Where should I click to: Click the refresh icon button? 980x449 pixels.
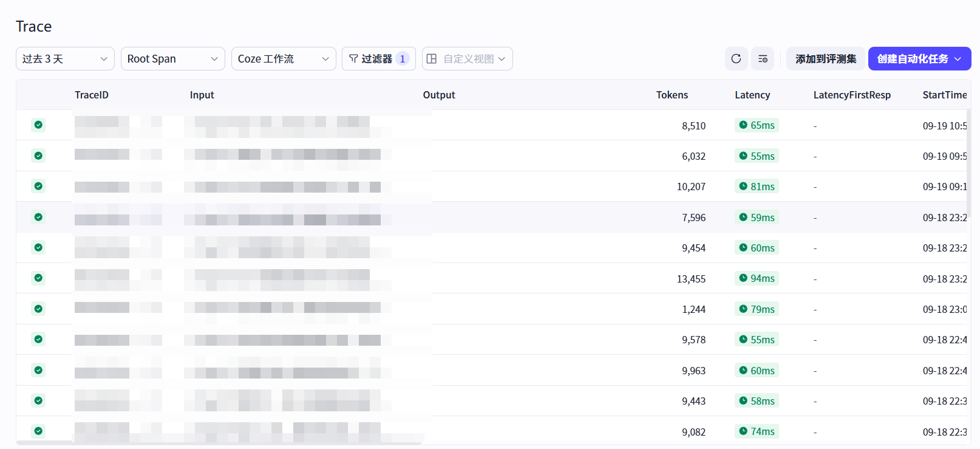pyautogui.click(x=736, y=59)
